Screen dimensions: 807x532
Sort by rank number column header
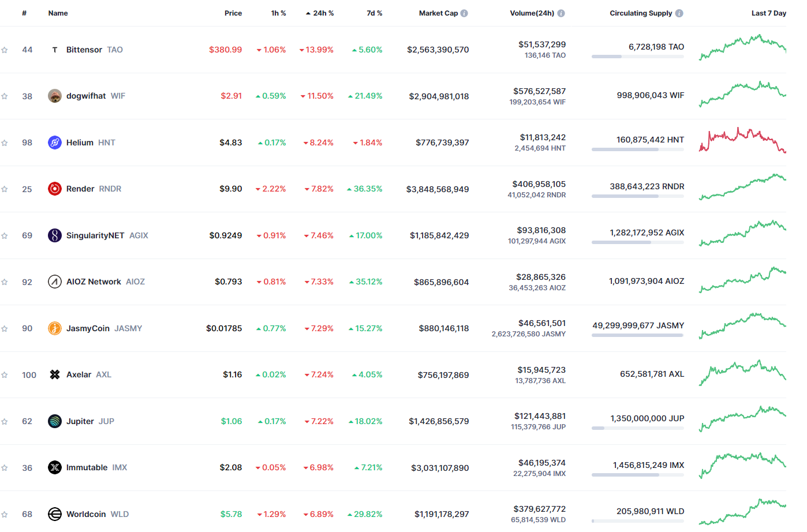coord(24,13)
